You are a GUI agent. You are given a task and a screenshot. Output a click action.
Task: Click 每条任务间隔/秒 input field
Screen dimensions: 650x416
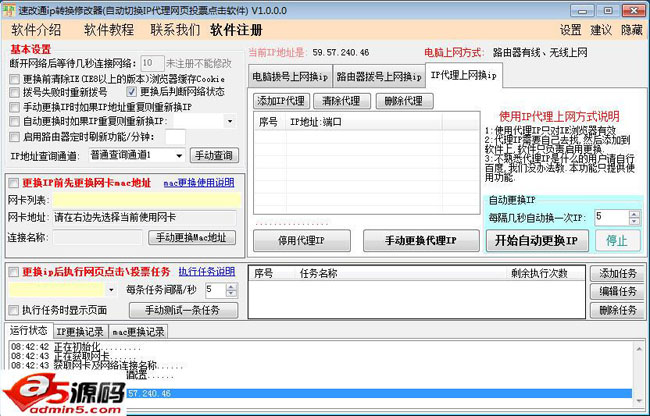click(x=216, y=290)
